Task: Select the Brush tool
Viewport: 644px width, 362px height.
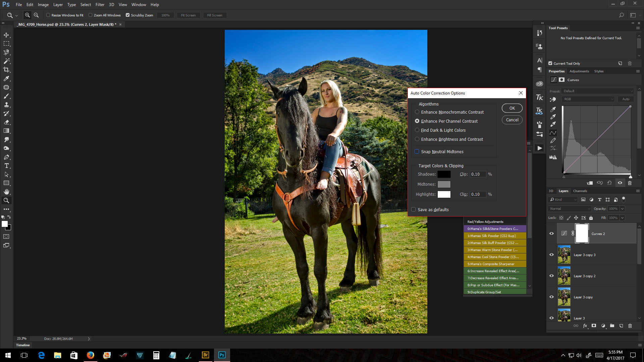Action: click(6, 96)
